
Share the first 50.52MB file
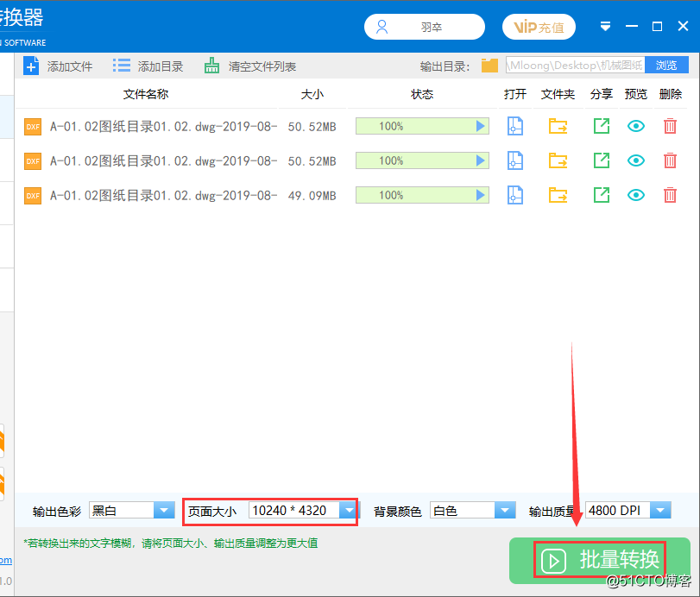pos(602,126)
